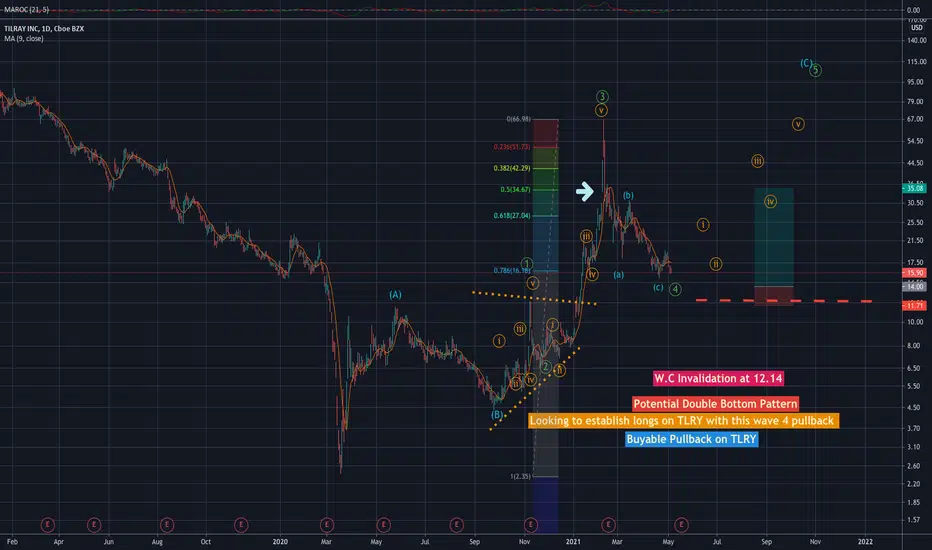Viewport: 932px width, 550px height.
Task: Click the earnings marker above the Mar 2020 label
Action: tap(326, 524)
